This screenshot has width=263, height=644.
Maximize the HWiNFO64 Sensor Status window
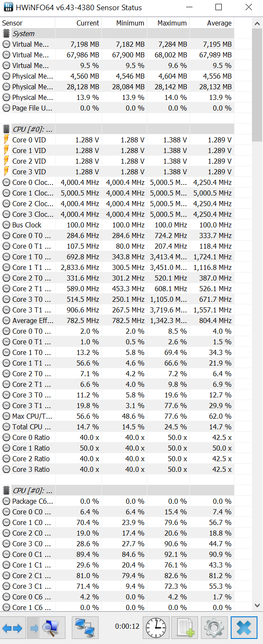[218, 7]
